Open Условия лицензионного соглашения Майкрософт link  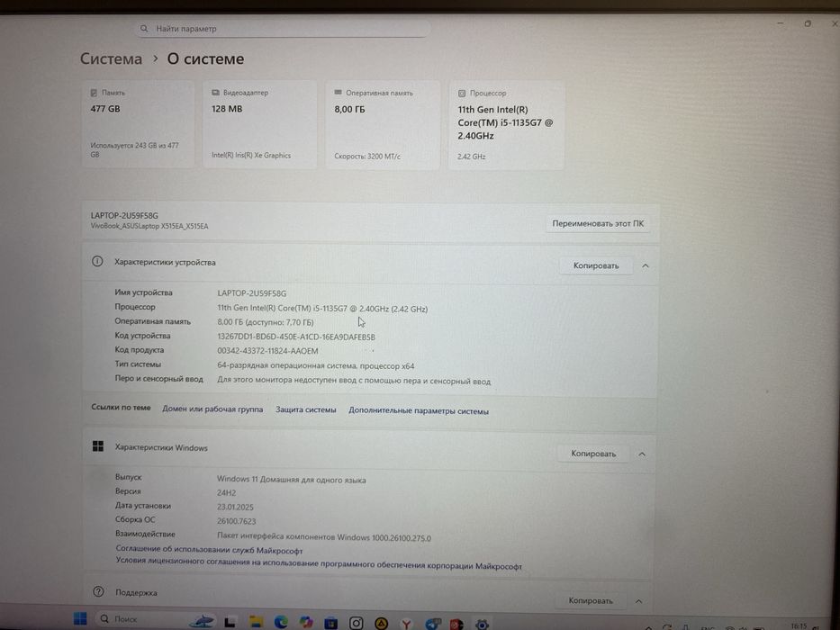(319, 563)
